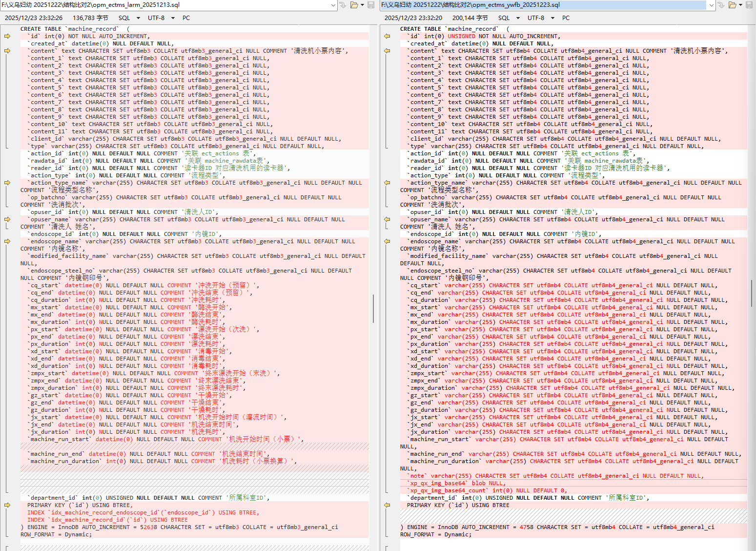Open the left pane SQL format dropdown
Screen dimensions: 756x551
click(x=138, y=18)
